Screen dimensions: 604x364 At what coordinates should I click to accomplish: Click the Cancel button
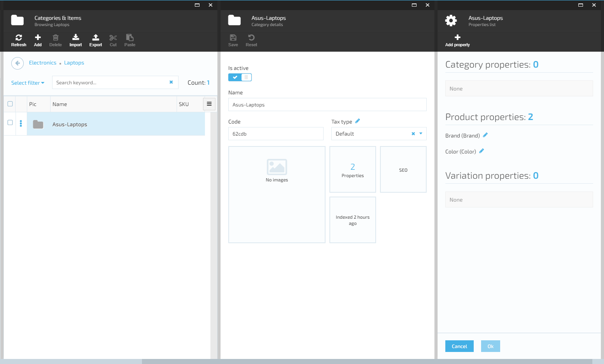(459, 346)
